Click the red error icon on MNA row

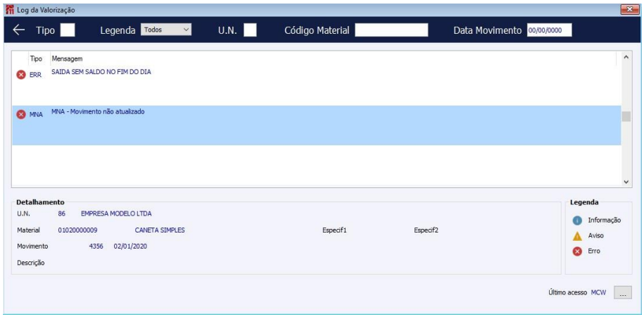(x=21, y=114)
